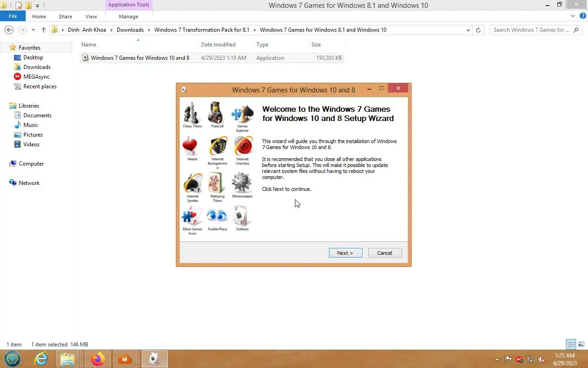Open the Documents library
The height and width of the screenshot is (368, 588).
37,115
